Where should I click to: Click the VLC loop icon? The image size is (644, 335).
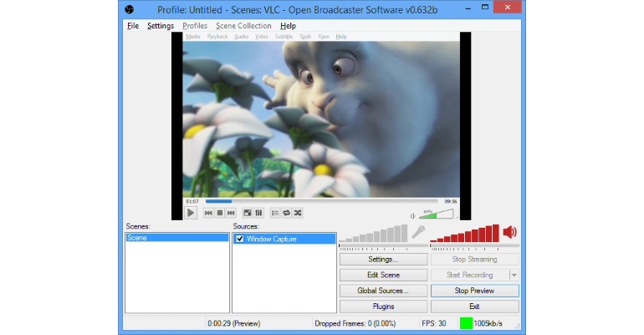pos(286,213)
